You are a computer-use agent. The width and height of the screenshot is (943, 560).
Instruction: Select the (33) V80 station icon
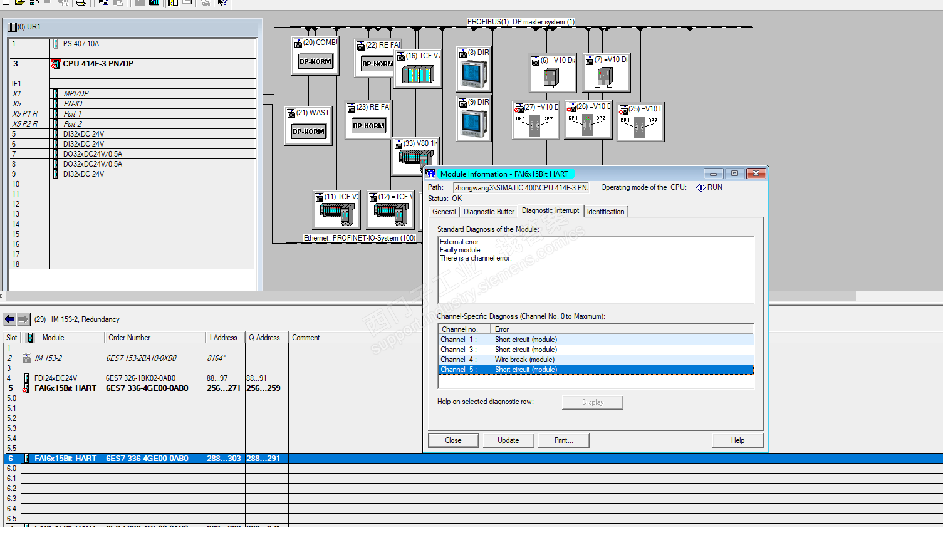(416, 157)
